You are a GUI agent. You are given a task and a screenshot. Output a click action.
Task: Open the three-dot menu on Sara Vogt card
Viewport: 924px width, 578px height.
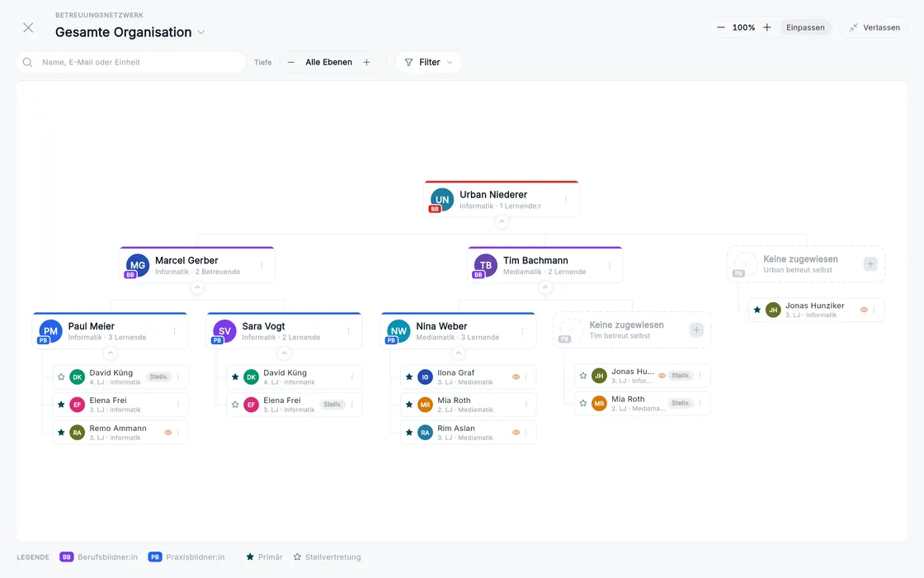tap(348, 331)
